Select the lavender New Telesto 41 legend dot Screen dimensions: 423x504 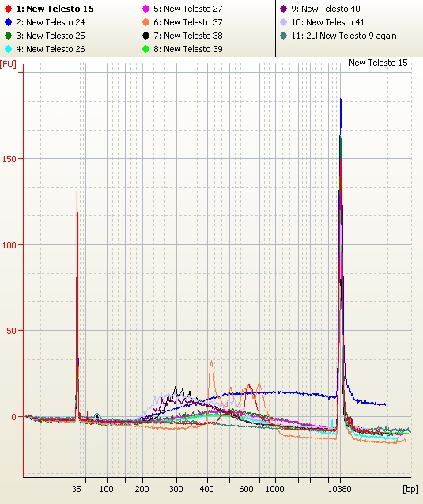click(283, 22)
